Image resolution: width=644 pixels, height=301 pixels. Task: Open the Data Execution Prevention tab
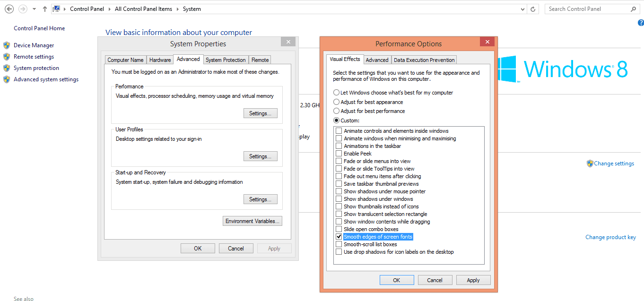[x=424, y=60]
